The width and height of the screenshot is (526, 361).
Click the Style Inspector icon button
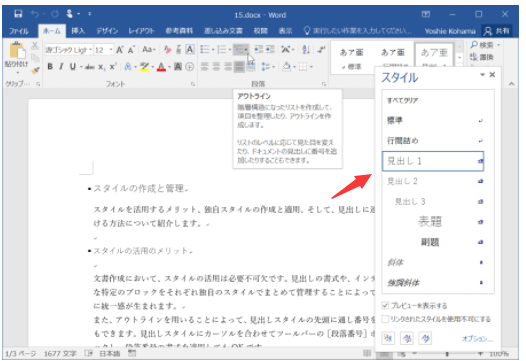pos(407,338)
